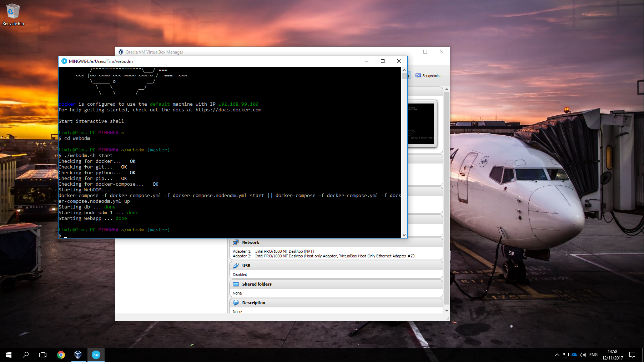Open the Action Center notifications icon
Viewport: 644px width, 362px height.
pos(633,355)
